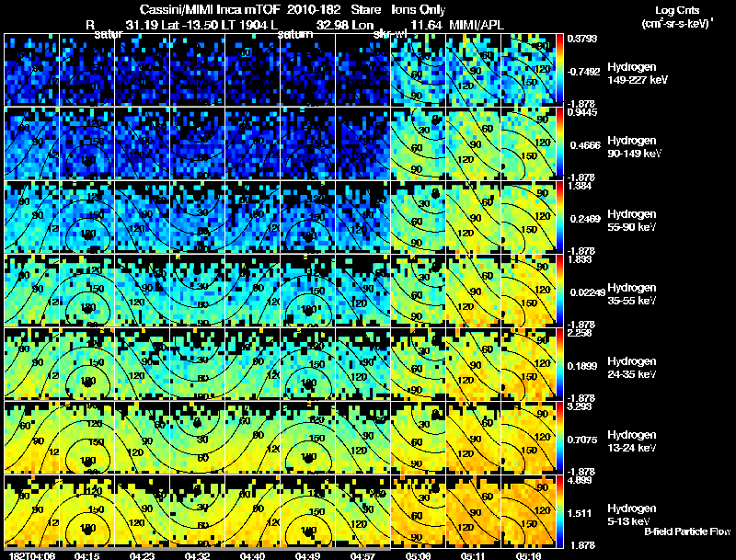The width and height of the screenshot is (736, 560).
Task: Click the '04:49' time axis label
Action: coord(308,556)
